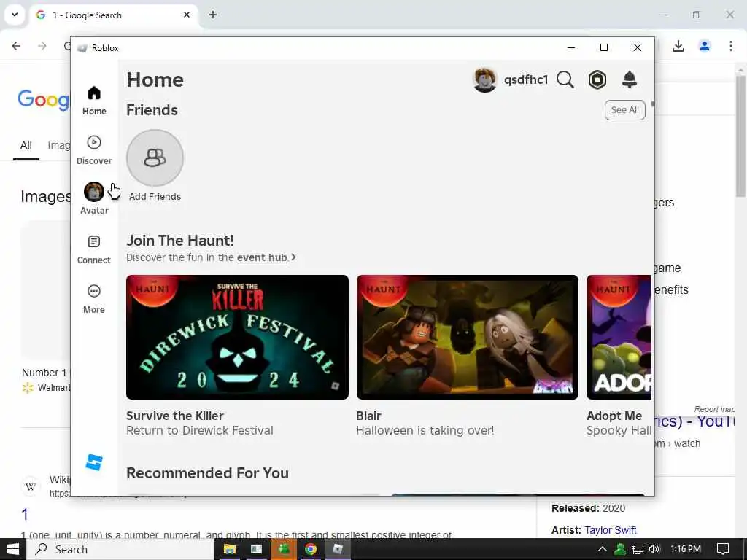Open the volume speaker tray icon
747x560 pixels.
(654, 549)
